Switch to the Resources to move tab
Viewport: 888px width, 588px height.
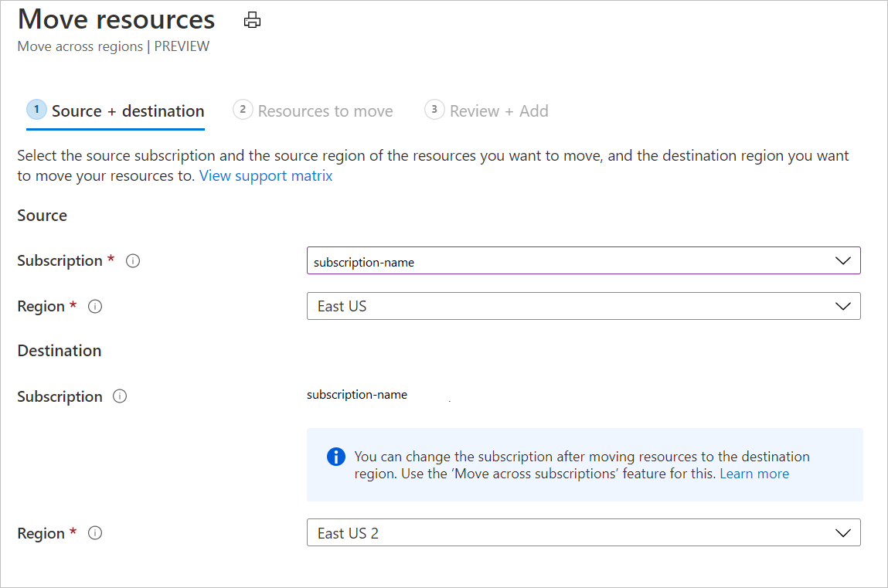point(325,110)
